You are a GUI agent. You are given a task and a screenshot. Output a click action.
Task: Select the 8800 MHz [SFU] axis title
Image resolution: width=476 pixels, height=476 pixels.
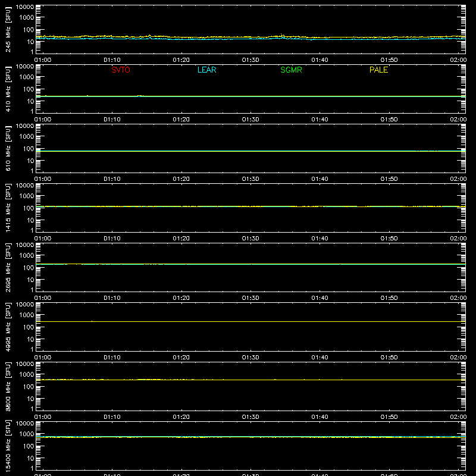click(8, 386)
